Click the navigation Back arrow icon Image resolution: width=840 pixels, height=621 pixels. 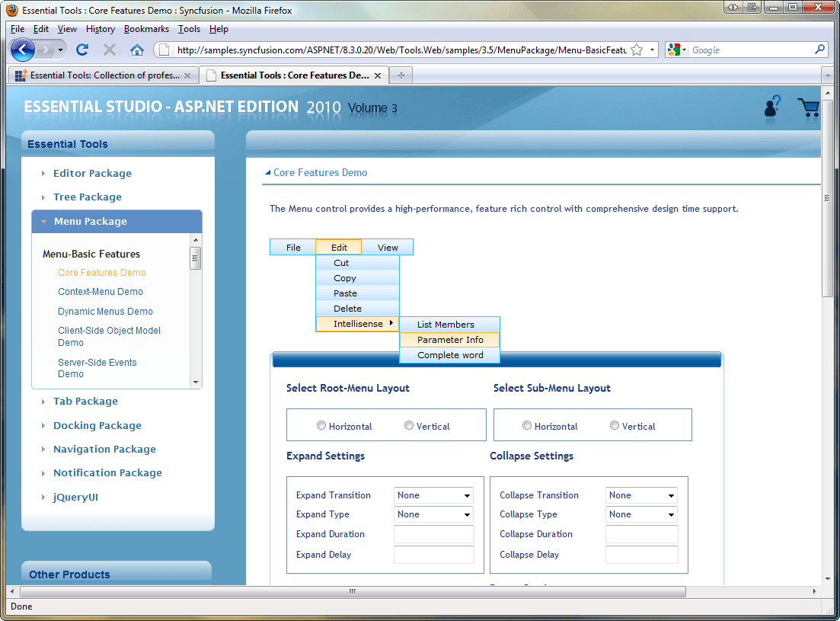click(x=22, y=49)
